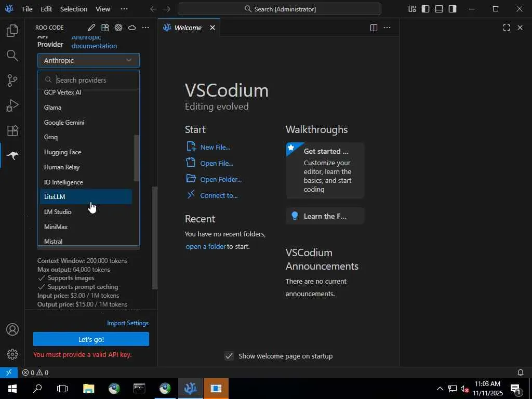Select LiteLLM from provider list
This screenshot has width=532, height=399.
point(86,197)
